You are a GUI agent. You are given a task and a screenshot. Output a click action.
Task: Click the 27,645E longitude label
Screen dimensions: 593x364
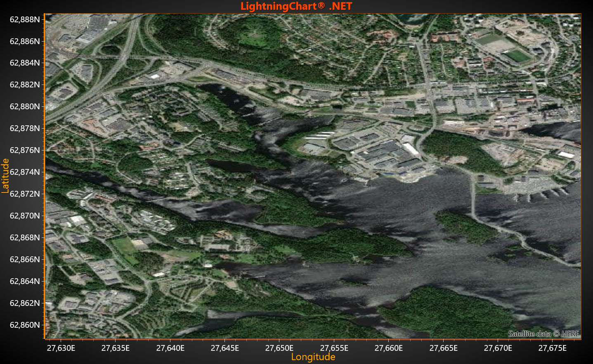[225, 348]
